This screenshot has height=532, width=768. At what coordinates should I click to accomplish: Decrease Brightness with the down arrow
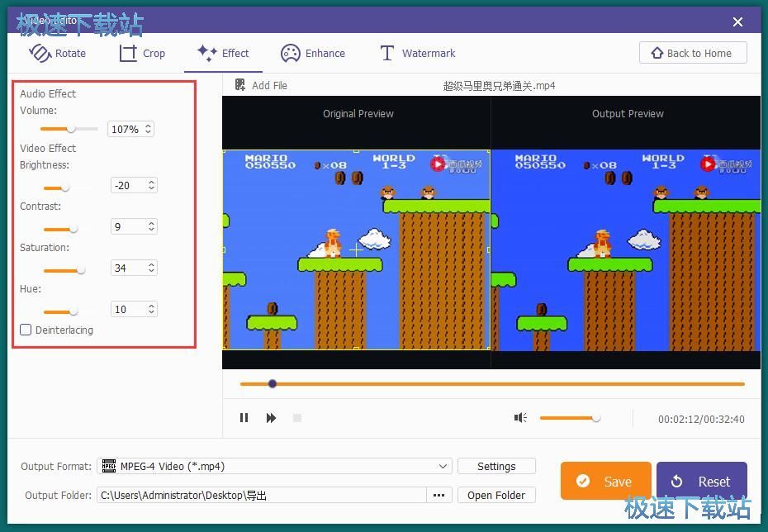(x=151, y=188)
